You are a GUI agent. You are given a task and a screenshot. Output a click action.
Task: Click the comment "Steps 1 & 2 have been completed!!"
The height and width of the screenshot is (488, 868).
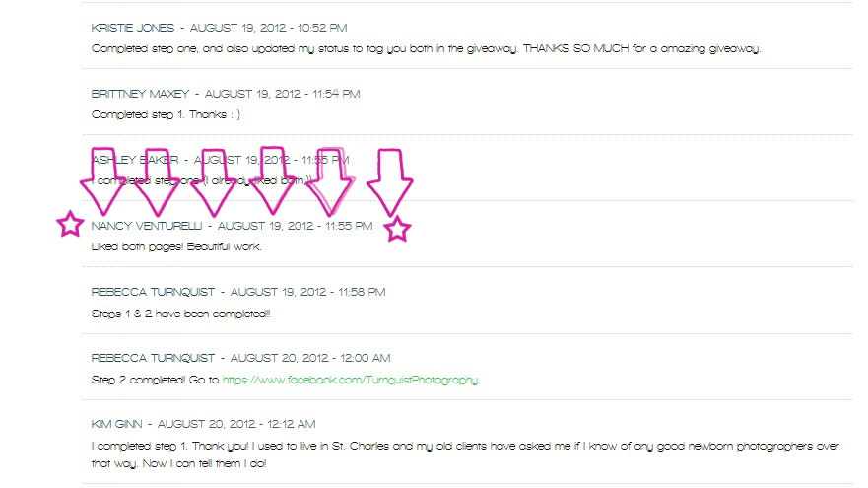click(180, 314)
